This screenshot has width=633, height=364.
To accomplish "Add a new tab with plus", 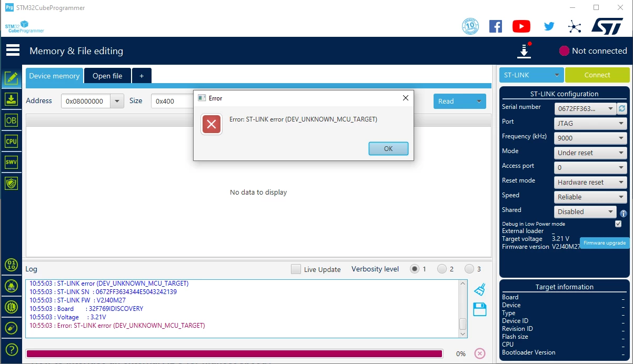I will tap(142, 76).
